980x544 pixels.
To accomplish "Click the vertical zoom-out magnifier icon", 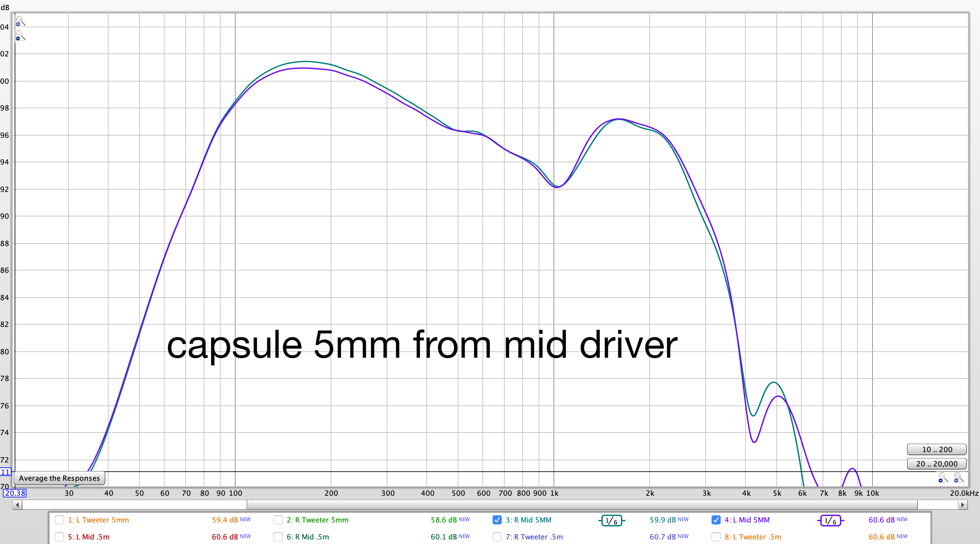I will tap(20, 36).
